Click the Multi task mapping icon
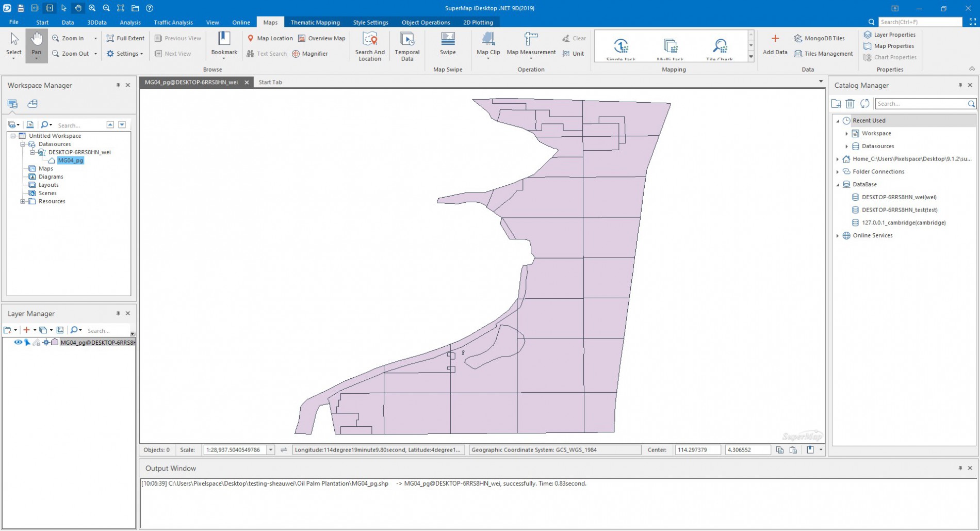 (670, 46)
